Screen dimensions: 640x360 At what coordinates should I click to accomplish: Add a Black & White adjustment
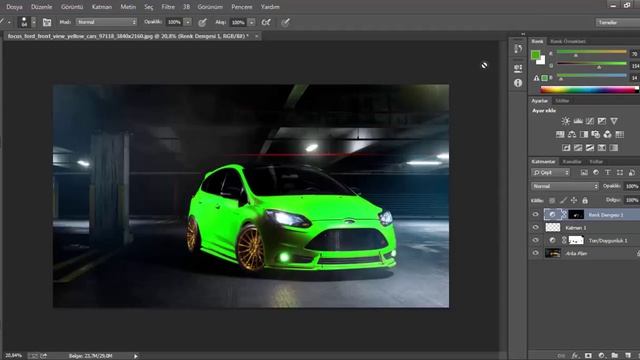click(x=584, y=134)
